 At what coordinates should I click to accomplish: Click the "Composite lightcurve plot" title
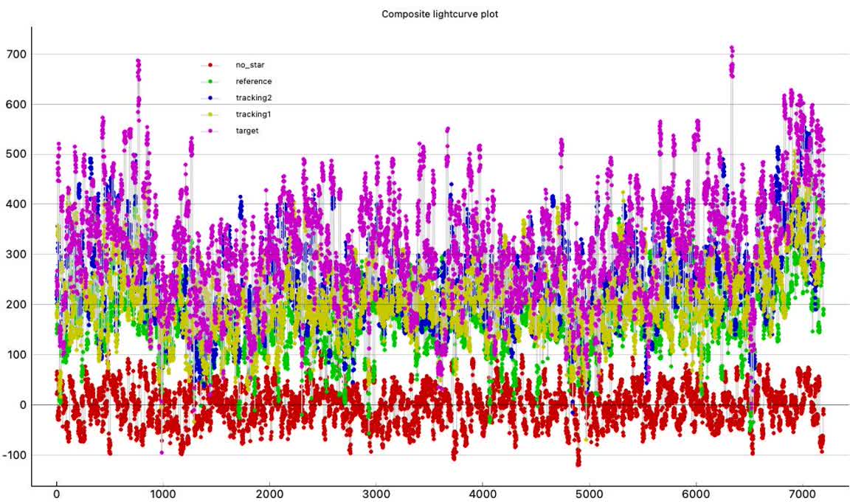pos(439,14)
